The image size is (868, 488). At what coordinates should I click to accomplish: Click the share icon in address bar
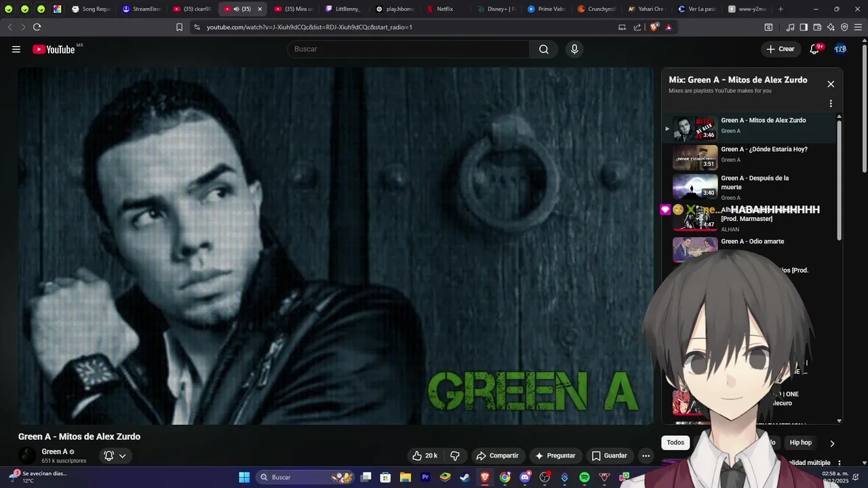[x=637, y=27]
